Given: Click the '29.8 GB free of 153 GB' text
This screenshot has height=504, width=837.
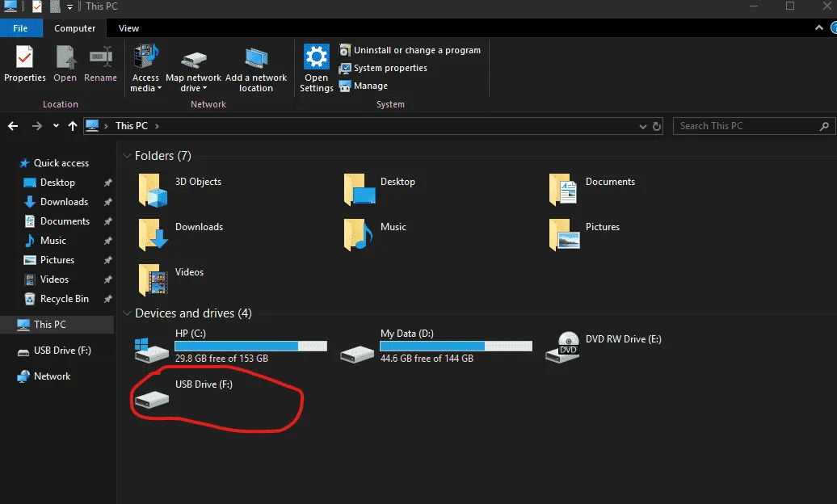Looking at the screenshot, I should click(221, 359).
